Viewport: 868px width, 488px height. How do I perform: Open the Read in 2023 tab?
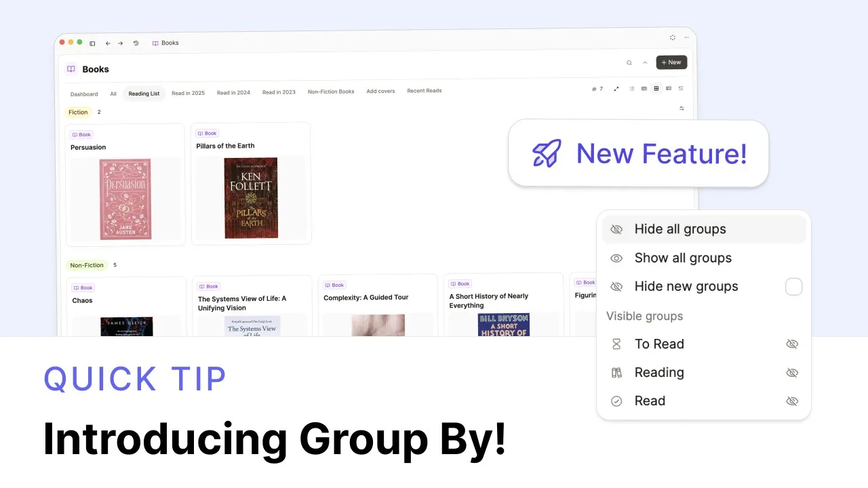[279, 92]
